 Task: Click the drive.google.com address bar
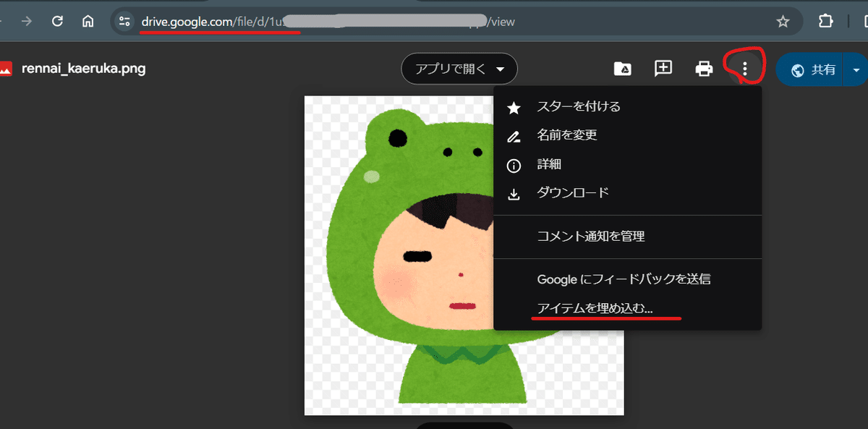pyautogui.click(x=456, y=22)
